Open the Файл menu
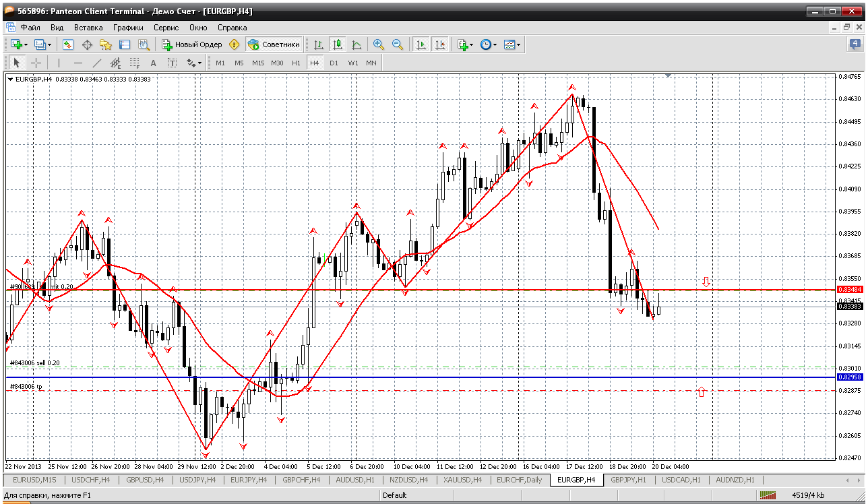The image size is (868, 504). coord(30,28)
